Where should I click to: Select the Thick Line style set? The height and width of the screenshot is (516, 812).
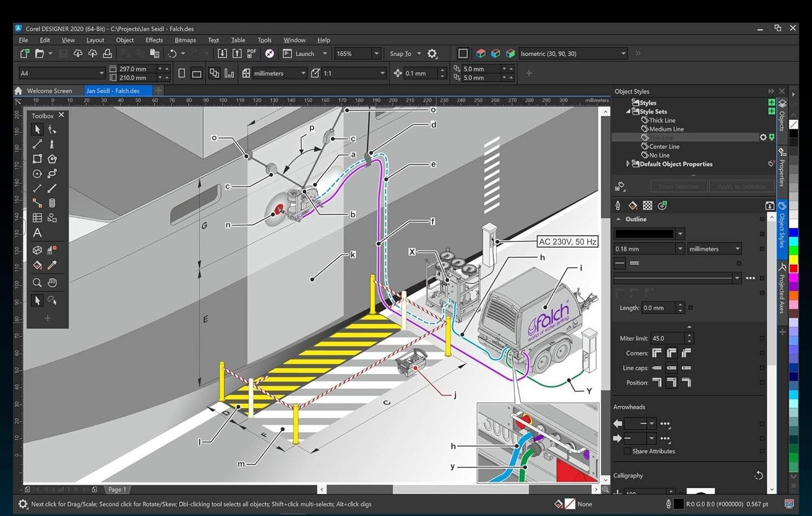pos(662,120)
